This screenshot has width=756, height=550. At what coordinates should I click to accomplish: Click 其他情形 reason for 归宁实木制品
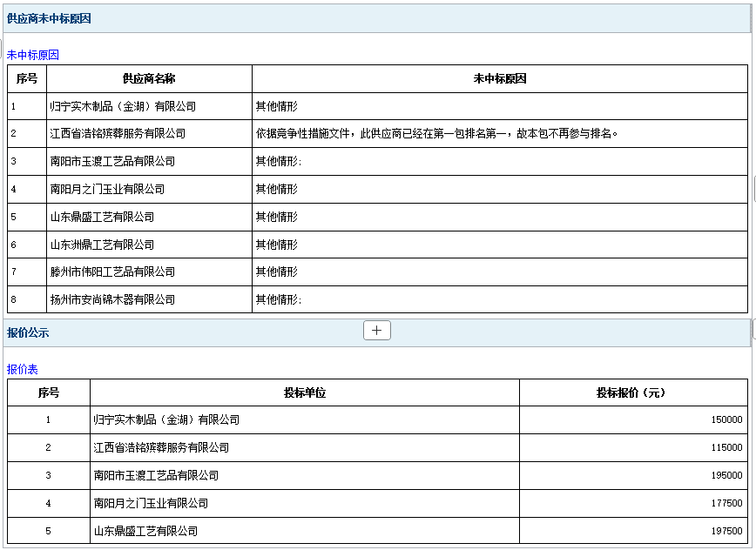(x=277, y=106)
